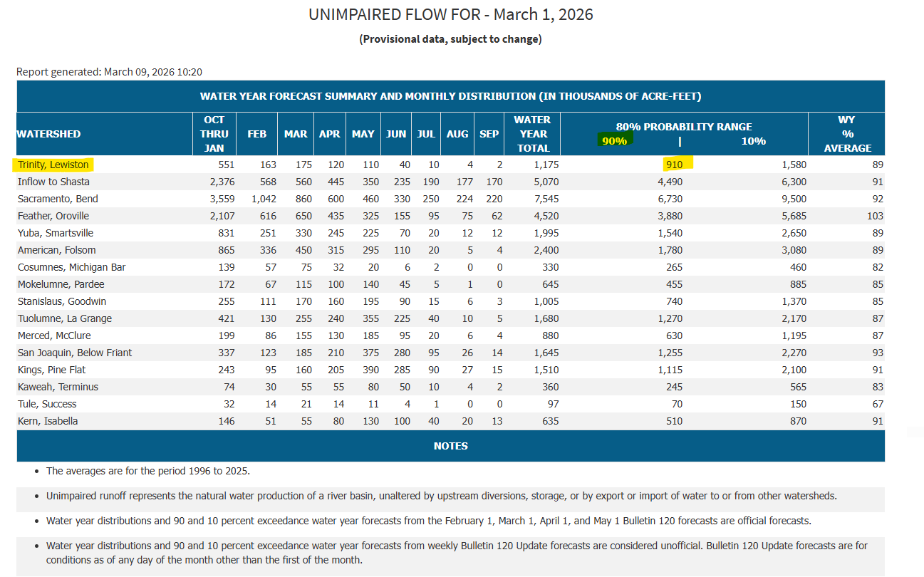
Task: Select Feather, Oroville's 103 percent average cell
Action: [875, 216]
